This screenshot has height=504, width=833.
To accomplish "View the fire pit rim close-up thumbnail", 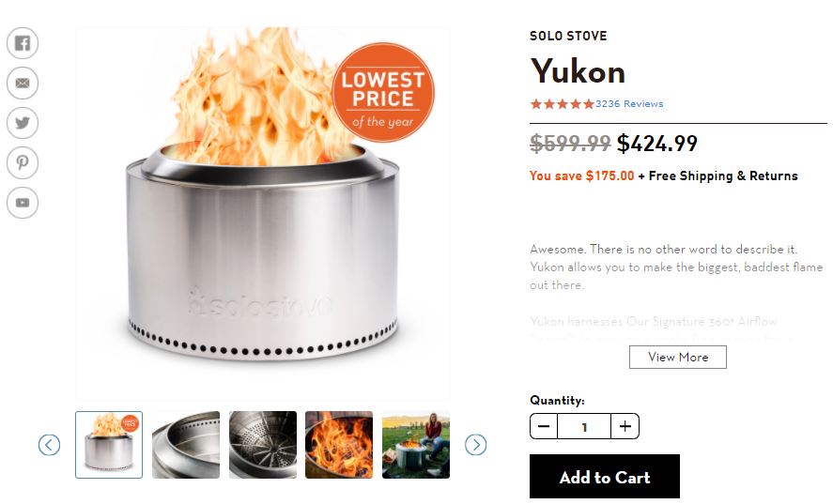I will [186, 445].
